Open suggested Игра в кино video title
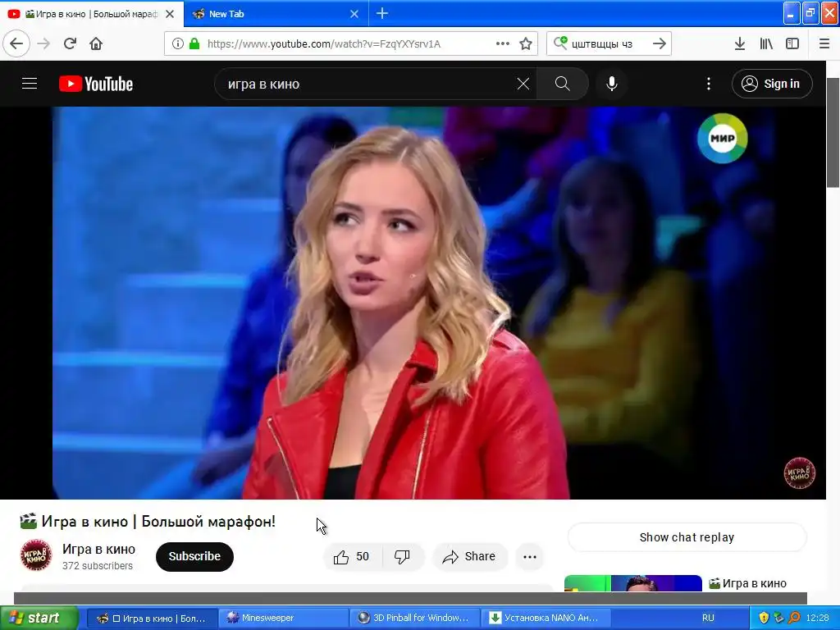 click(748, 583)
